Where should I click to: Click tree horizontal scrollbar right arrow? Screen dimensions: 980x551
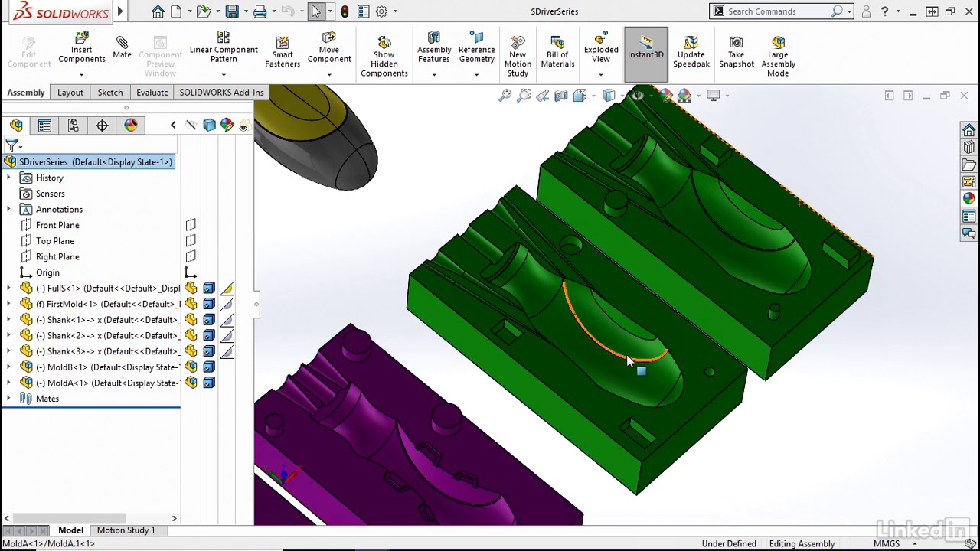tap(174, 519)
